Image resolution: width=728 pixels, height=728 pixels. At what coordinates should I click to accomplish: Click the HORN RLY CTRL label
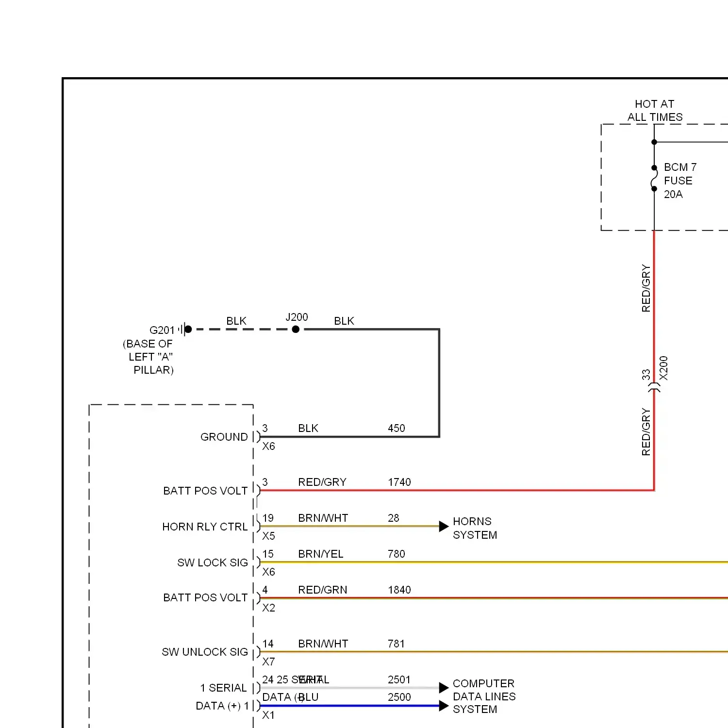click(x=205, y=527)
